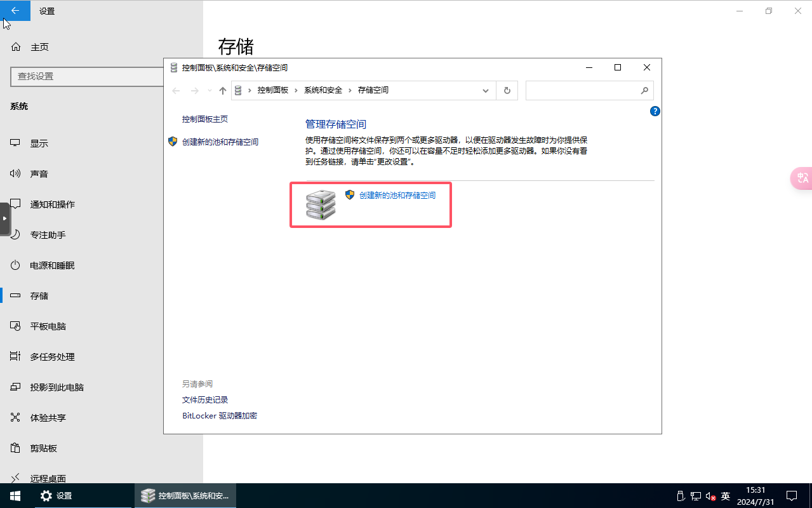Expand the address bar history dropdown
Screen dimensions: 812x508
tap(486, 91)
